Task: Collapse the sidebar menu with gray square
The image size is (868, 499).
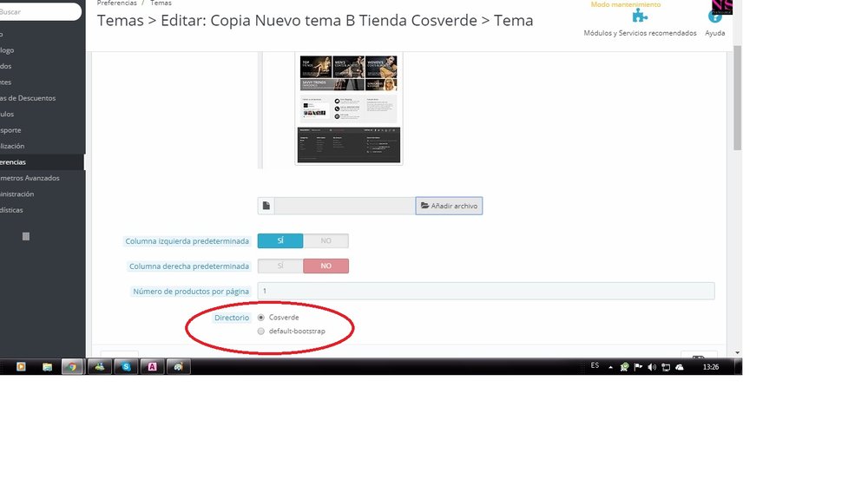Action: click(25, 236)
